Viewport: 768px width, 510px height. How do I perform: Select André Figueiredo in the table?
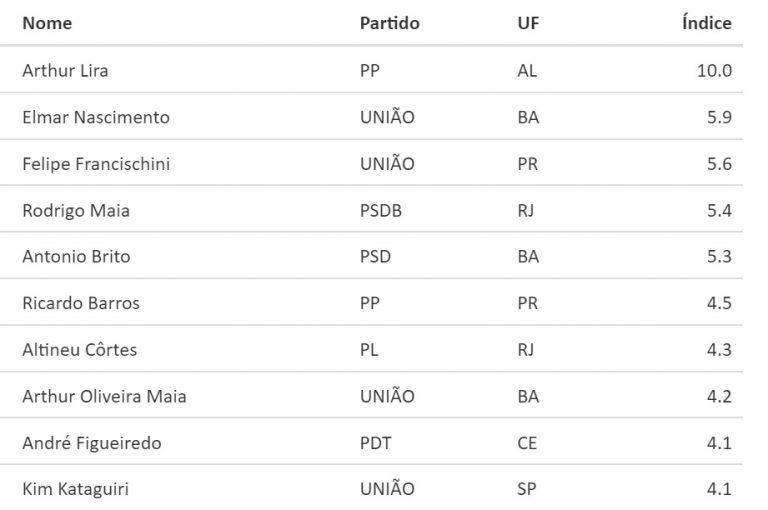pos(91,443)
